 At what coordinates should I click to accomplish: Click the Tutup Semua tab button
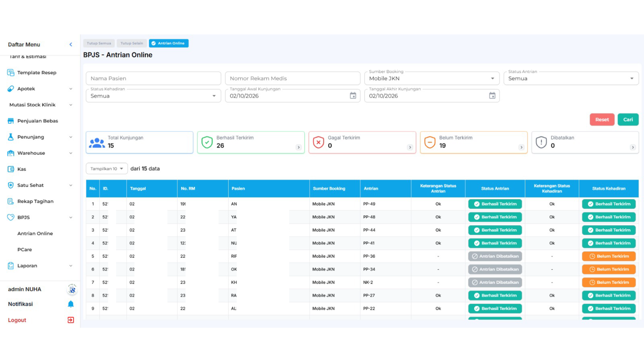[x=99, y=43]
